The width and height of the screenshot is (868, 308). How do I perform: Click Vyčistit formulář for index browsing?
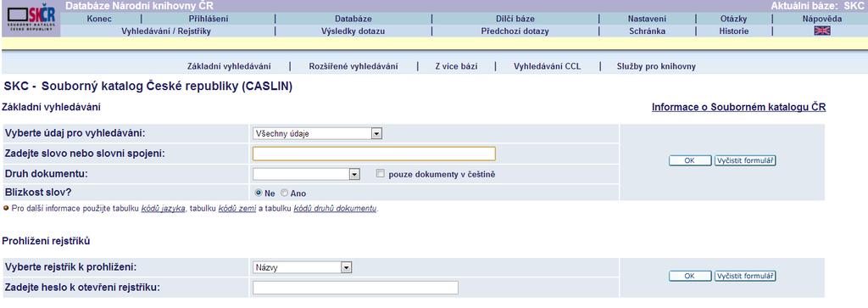coord(745,276)
